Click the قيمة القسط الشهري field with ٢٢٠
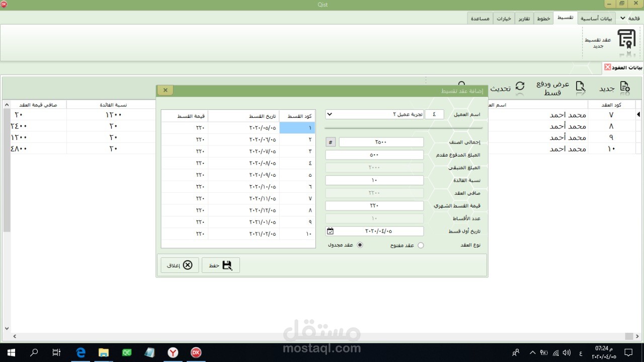The width and height of the screenshot is (644, 362). 374,206
